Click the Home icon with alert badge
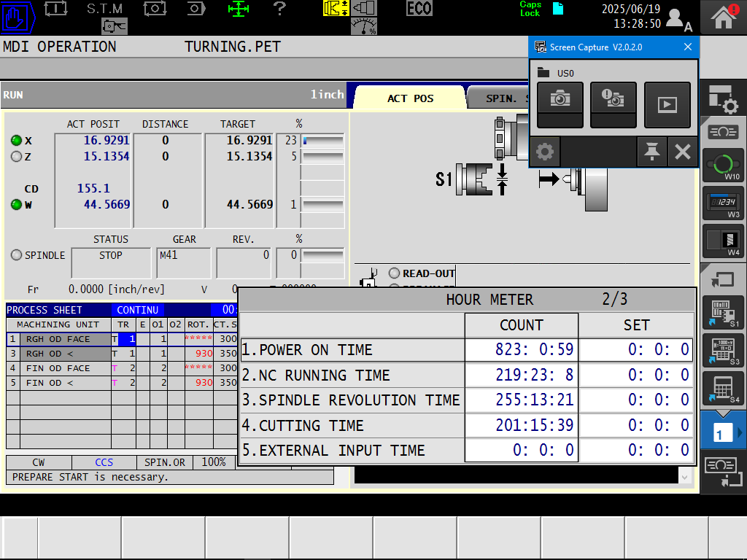Image resolution: width=747 pixels, height=560 pixels. tap(723, 17)
